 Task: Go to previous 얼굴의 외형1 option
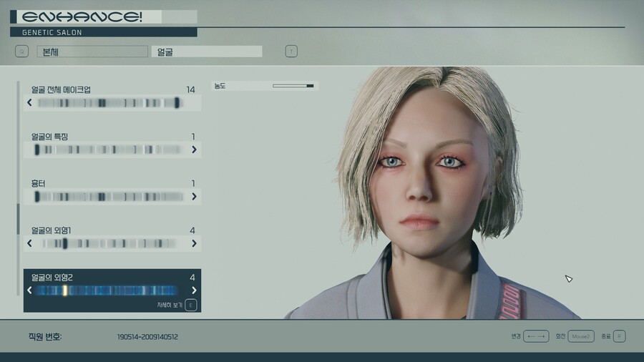point(29,243)
